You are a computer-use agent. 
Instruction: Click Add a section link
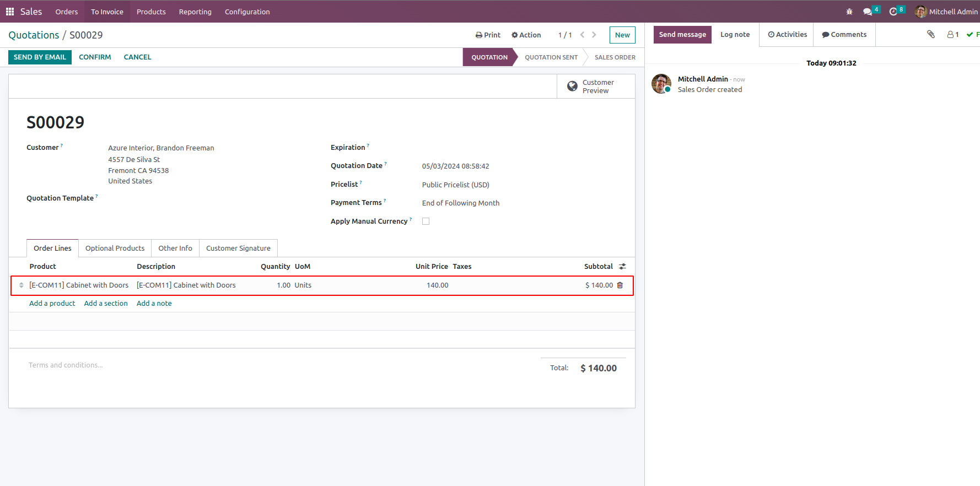pyautogui.click(x=106, y=304)
